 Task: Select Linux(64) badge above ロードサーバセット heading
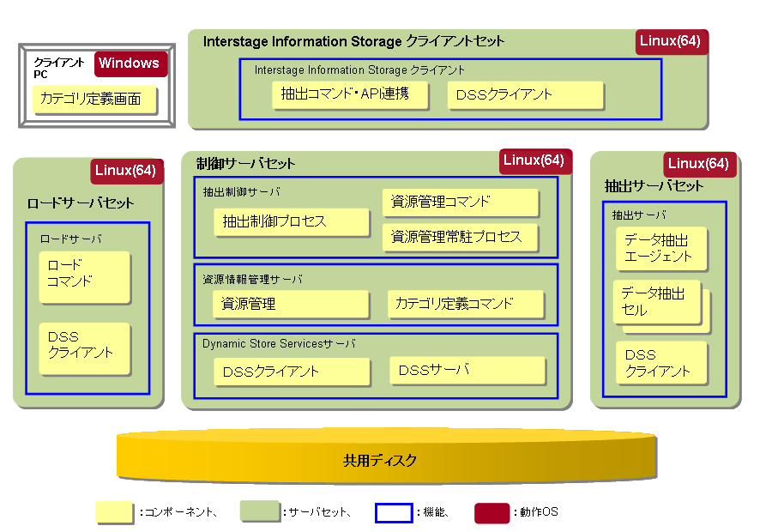(x=127, y=172)
